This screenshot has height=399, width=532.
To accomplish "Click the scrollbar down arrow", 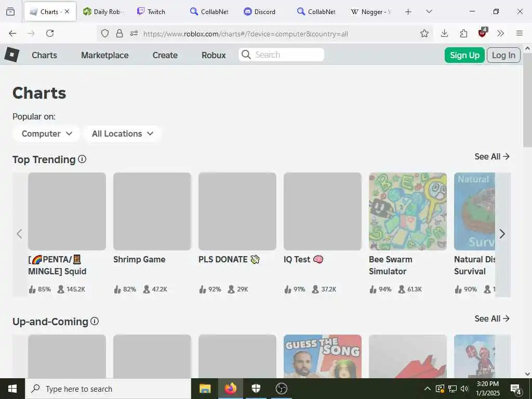I will (528, 374).
